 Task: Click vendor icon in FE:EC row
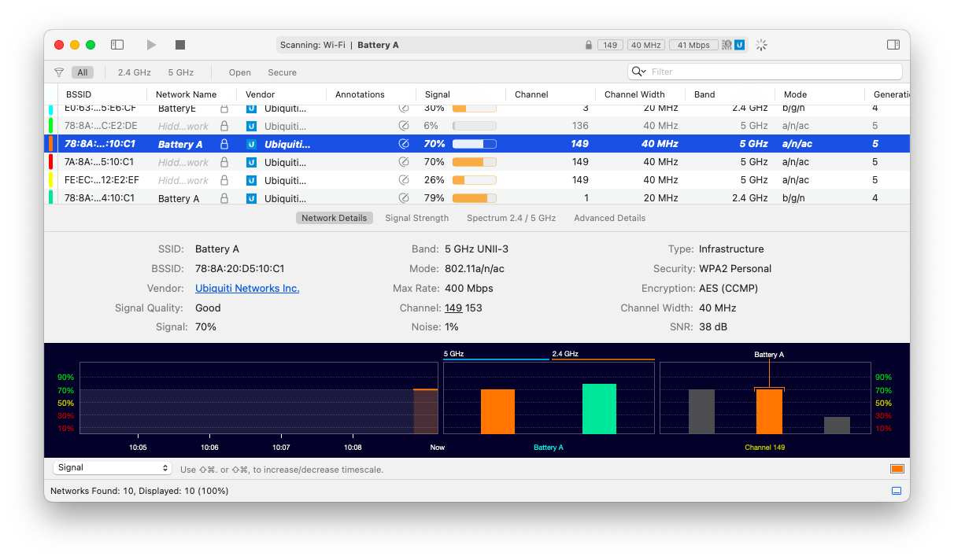tap(252, 180)
